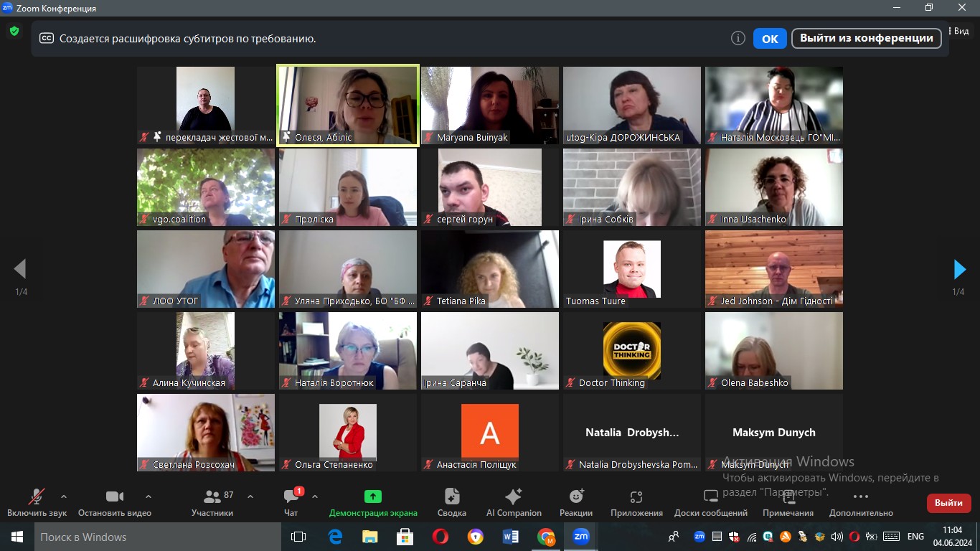The image size is (980, 551).
Task: Open the Реакции reactions menu
Action: pos(576,502)
